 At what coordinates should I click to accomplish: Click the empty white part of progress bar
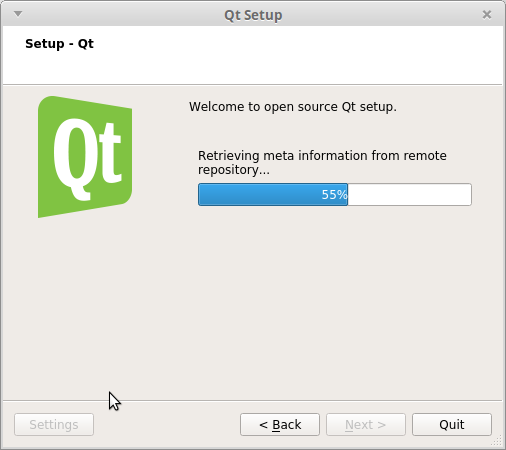click(409, 194)
